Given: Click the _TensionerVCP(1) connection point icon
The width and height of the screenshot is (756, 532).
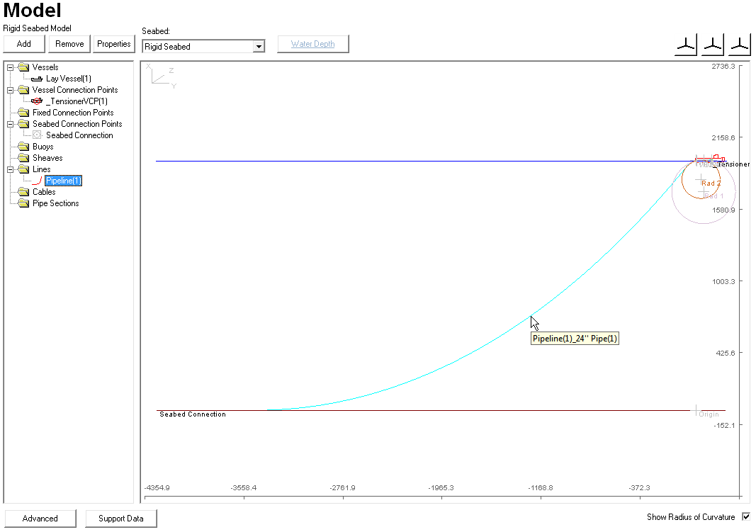Looking at the screenshot, I should pyautogui.click(x=38, y=101).
